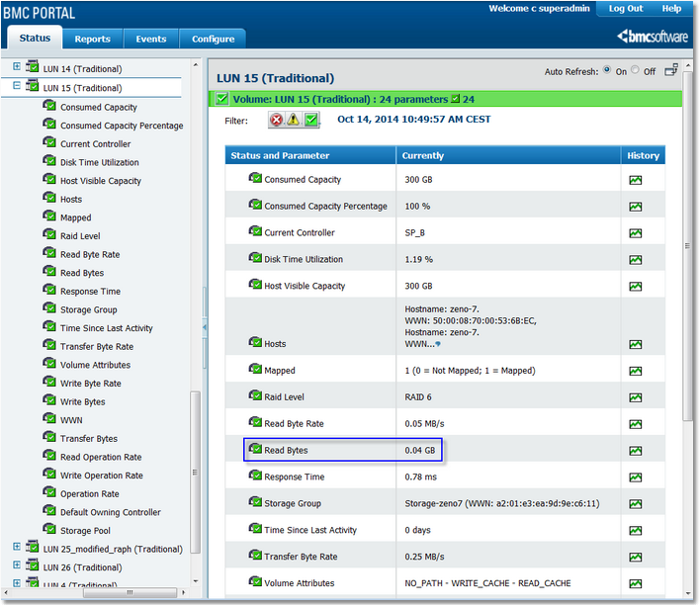
Task: Open history graph for Read Byte Rate
Action: [635, 424]
